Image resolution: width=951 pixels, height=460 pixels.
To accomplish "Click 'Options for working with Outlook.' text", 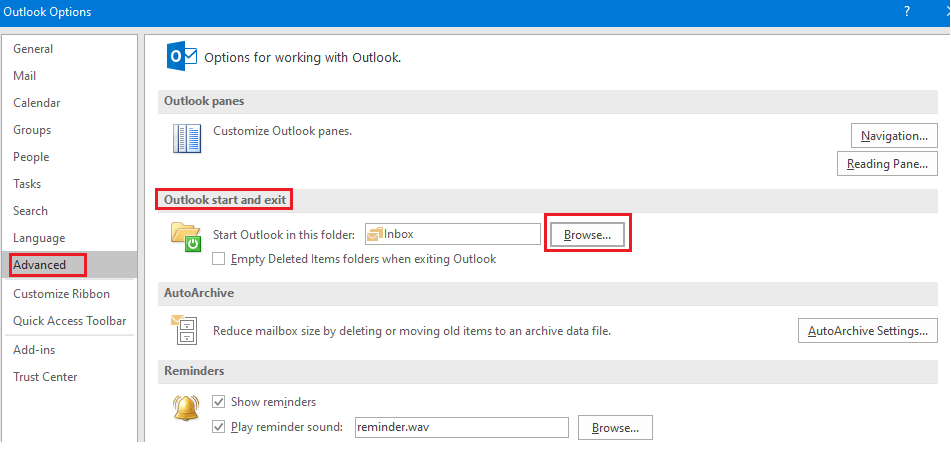I will click(303, 58).
